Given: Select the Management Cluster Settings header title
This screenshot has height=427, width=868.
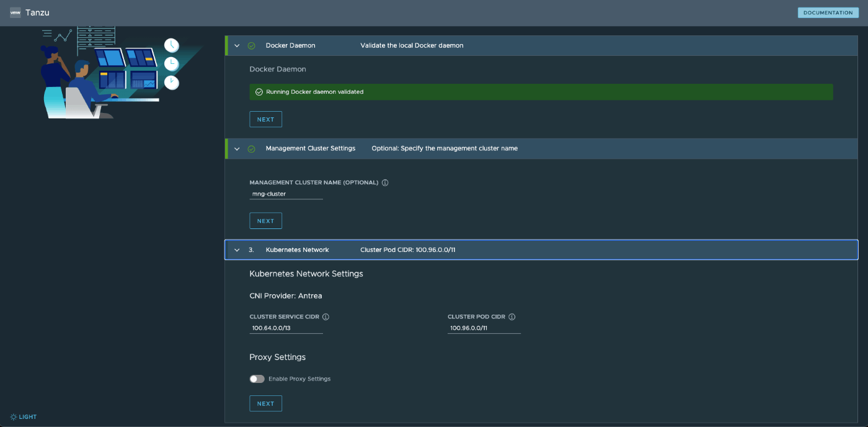Looking at the screenshot, I should tap(311, 148).
